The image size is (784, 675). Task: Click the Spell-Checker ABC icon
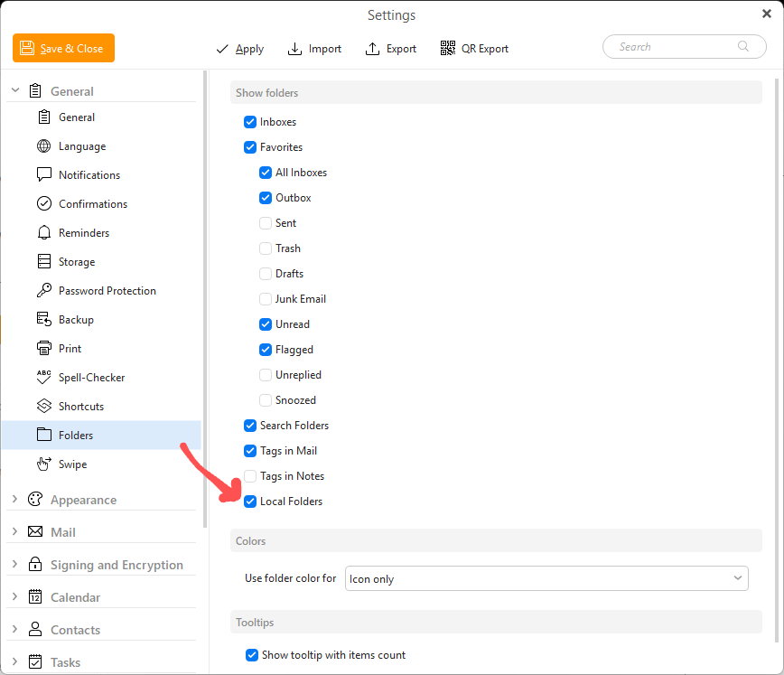point(44,377)
